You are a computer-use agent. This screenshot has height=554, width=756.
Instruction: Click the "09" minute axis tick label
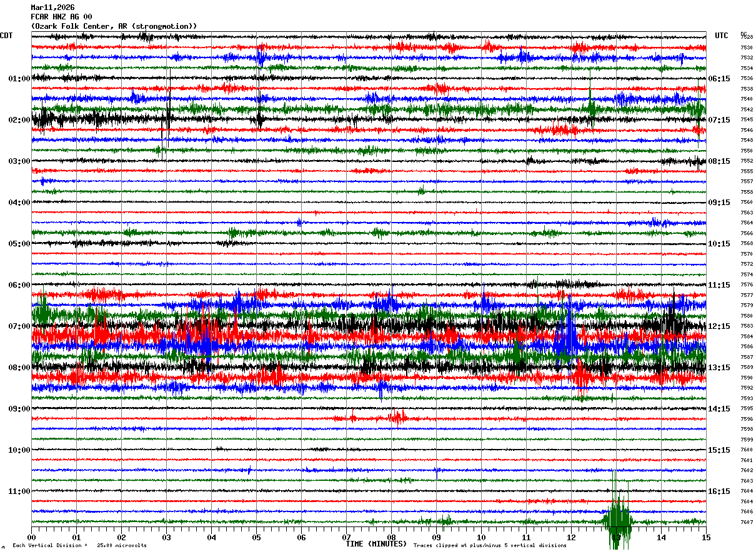pyautogui.click(x=436, y=537)
